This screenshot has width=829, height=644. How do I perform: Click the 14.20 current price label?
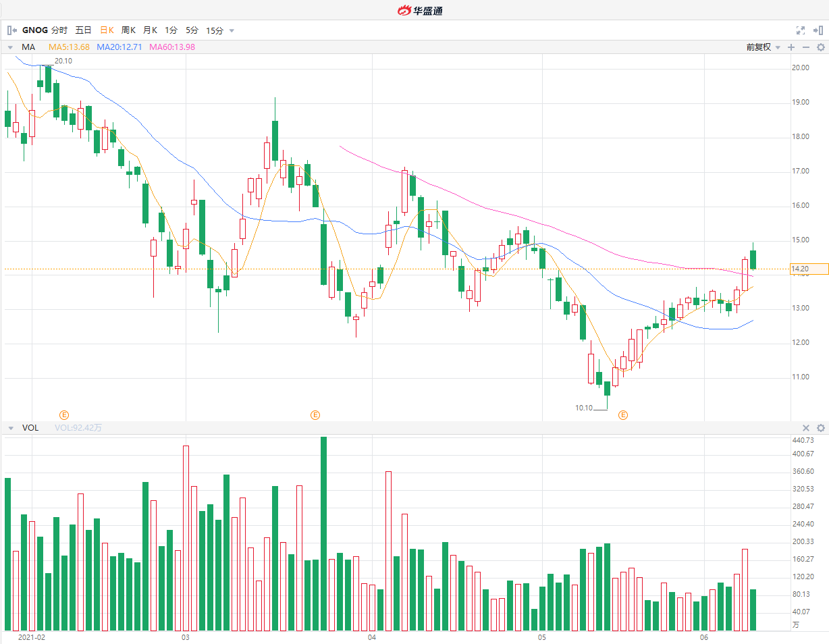tap(809, 269)
